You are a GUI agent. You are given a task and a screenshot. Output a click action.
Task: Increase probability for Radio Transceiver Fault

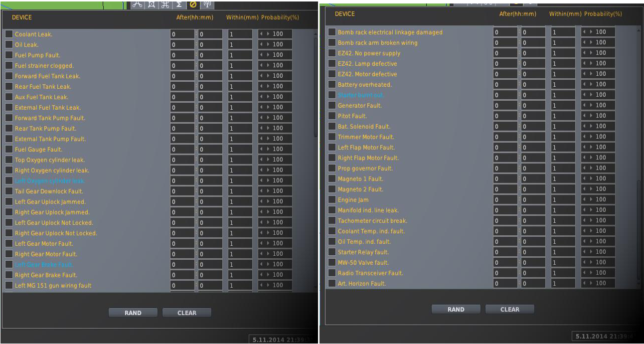coord(591,273)
